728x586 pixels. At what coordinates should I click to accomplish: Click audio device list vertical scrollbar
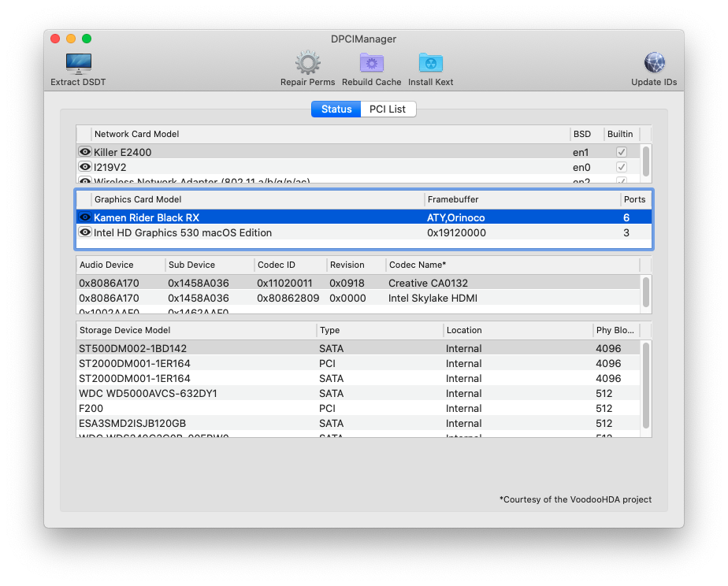[x=646, y=292]
